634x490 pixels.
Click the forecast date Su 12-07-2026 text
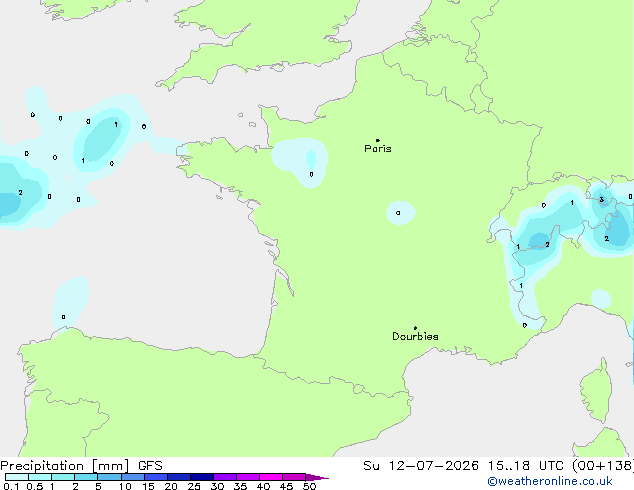[421, 466]
